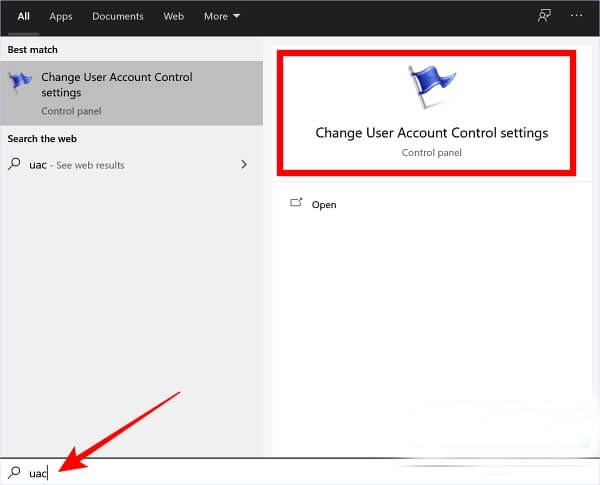Click the Open window icon in preview pane
The height and width of the screenshot is (485, 600).
click(x=296, y=202)
